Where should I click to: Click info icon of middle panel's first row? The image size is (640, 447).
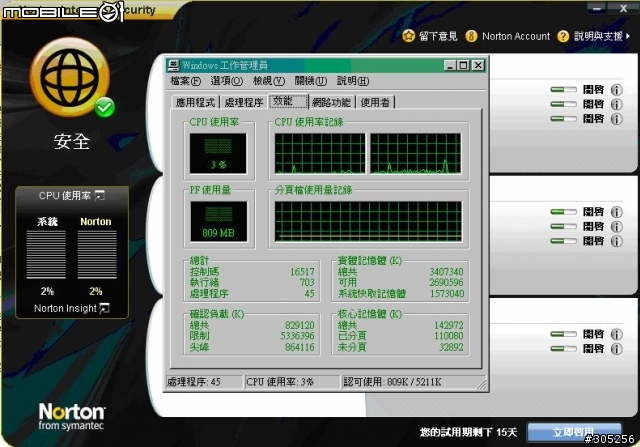[x=616, y=212]
